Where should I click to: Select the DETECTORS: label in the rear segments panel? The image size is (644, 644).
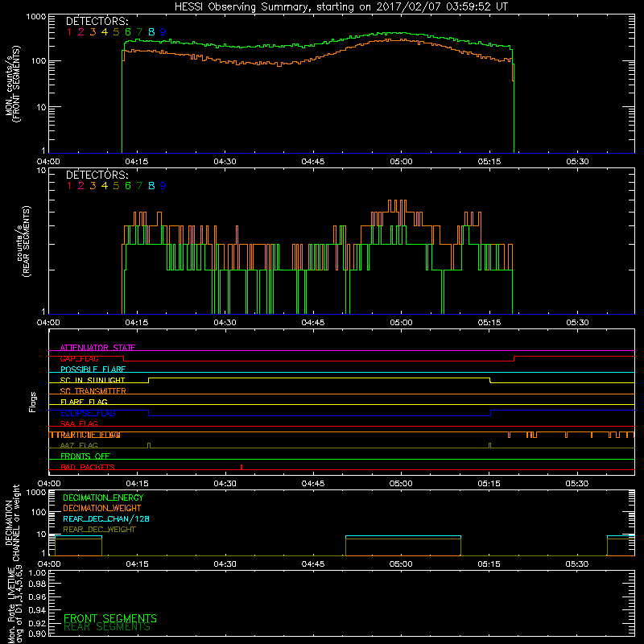97,175
